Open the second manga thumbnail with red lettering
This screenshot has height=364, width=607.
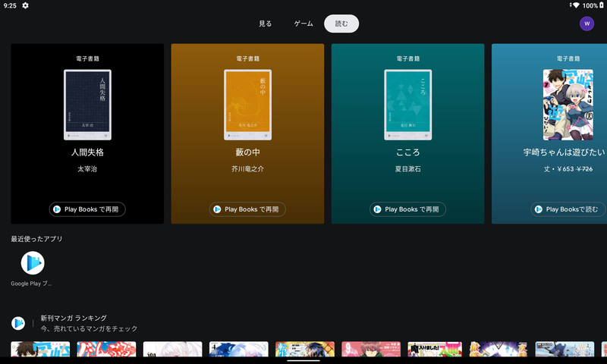coord(106,349)
